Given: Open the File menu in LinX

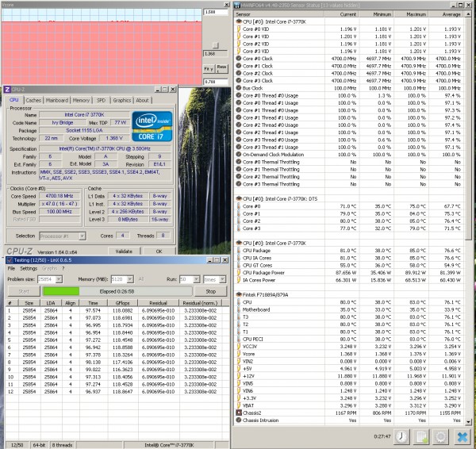Looking at the screenshot, I should [x=11, y=268].
